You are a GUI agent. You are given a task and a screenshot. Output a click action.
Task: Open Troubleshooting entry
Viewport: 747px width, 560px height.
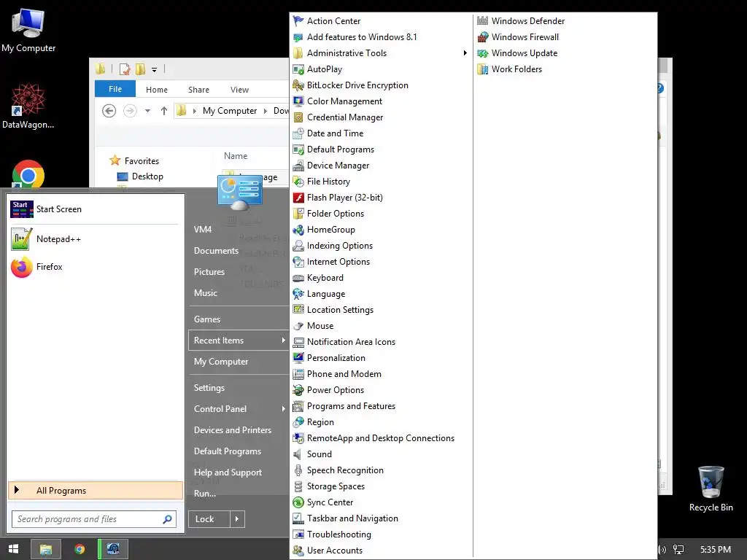tap(338, 534)
